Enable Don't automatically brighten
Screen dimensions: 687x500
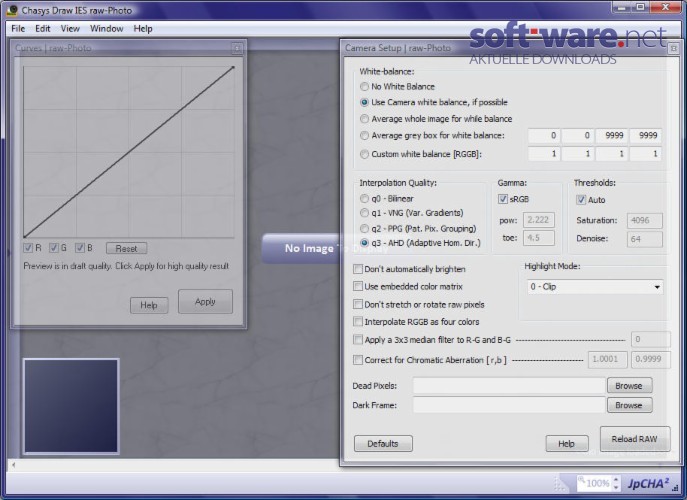coord(358,269)
